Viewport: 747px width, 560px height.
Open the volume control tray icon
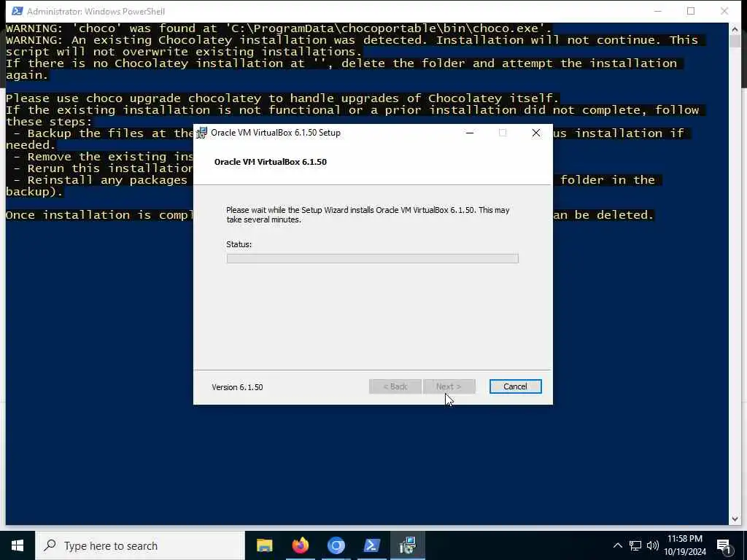pos(653,545)
